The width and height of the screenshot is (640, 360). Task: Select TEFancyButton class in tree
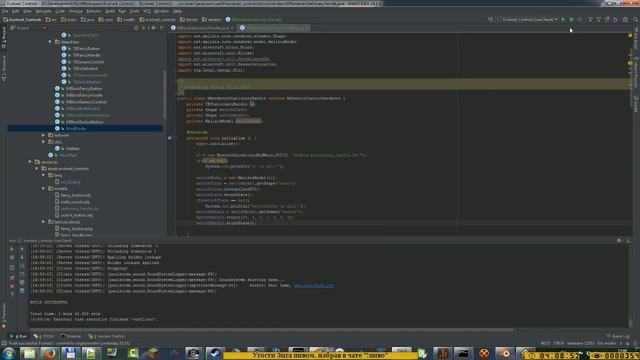[x=81, y=49]
